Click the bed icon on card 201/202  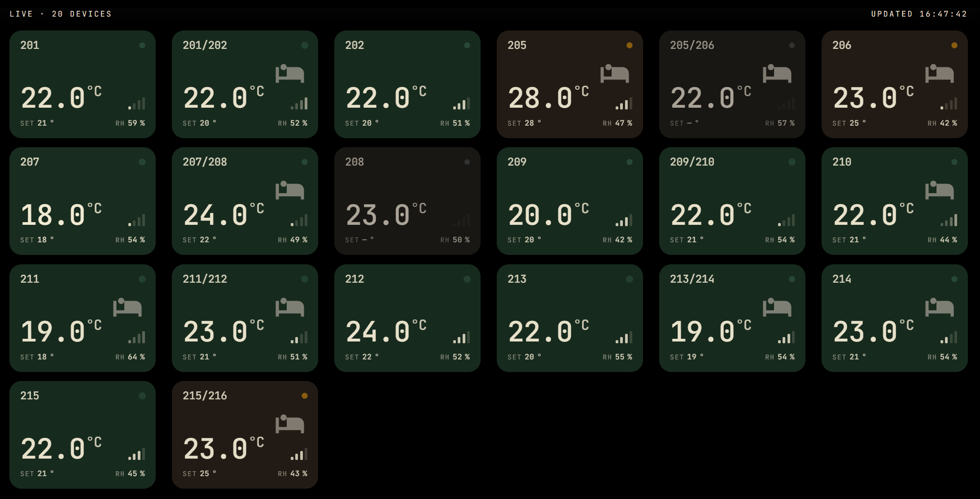point(290,74)
